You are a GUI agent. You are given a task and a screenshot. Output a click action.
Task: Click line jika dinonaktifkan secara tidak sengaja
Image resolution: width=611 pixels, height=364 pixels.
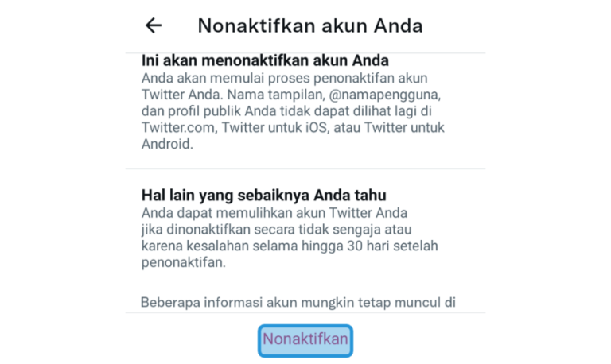click(x=276, y=230)
